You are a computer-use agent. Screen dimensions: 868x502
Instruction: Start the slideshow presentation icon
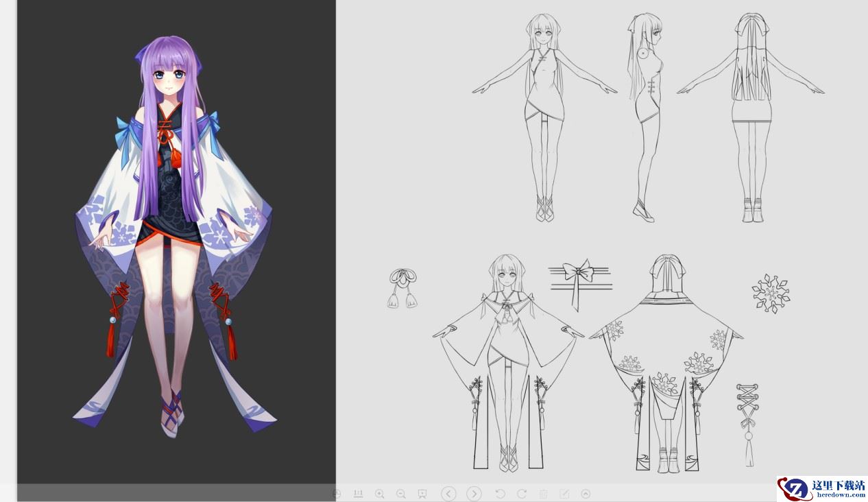422,494
